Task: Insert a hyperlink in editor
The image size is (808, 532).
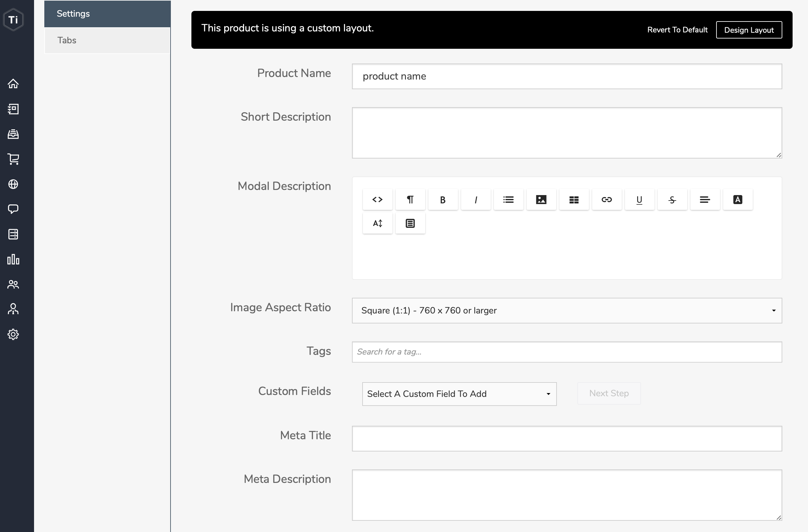Action: [x=607, y=200]
